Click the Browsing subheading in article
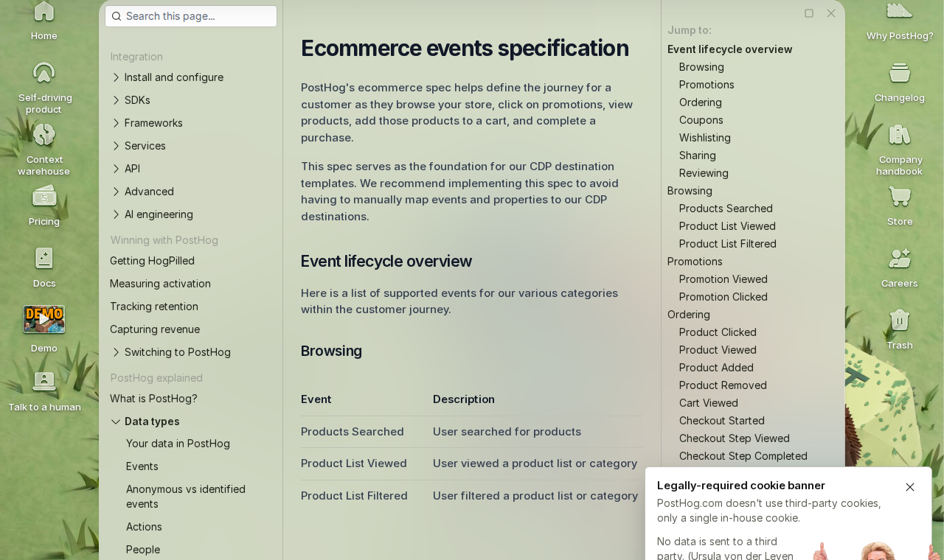The height and width of the screenshot is (560, 944). [331, 351]
